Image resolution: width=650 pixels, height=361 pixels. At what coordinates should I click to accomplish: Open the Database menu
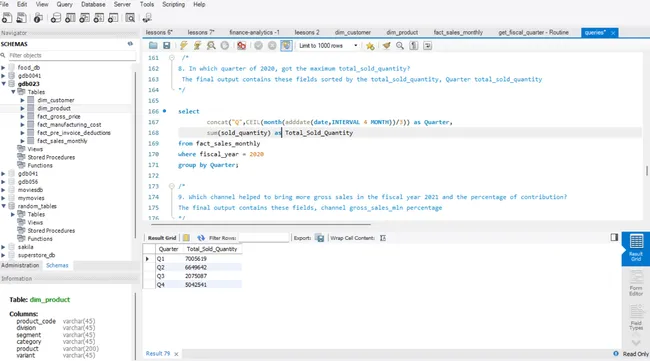[x=93, y=4]
